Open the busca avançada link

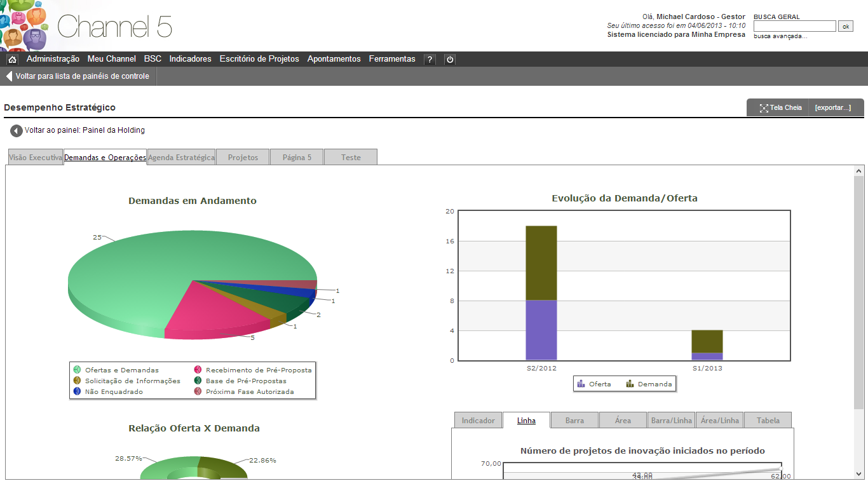pos(780,36)
